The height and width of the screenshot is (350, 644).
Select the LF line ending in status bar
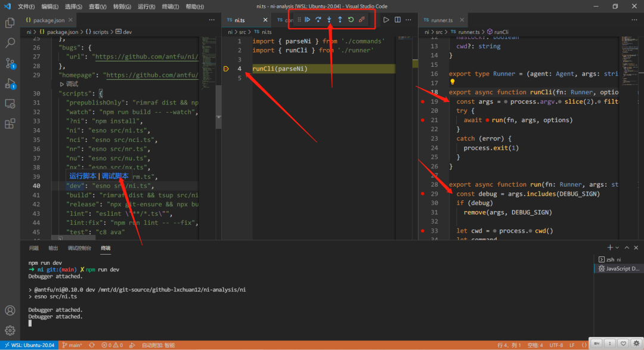pos(572,345)
